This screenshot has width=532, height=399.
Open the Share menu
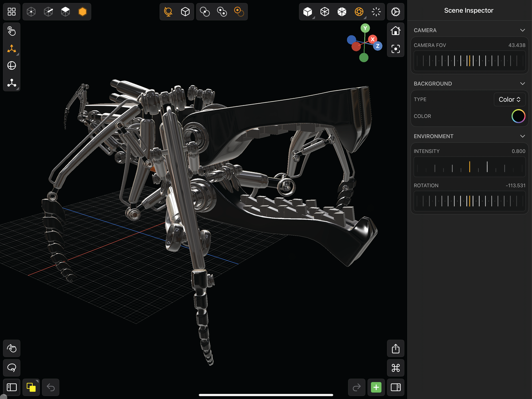[x=395, y=348]
